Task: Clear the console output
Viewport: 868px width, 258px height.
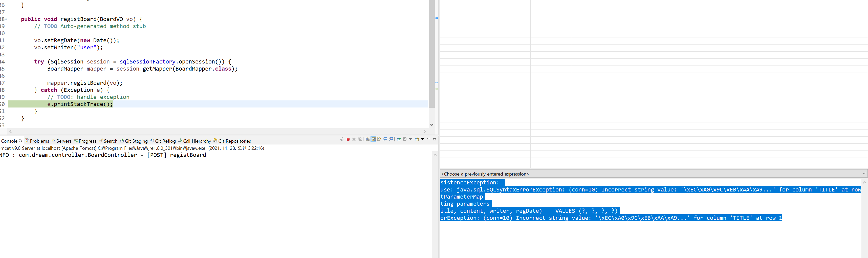Action: 368,139
